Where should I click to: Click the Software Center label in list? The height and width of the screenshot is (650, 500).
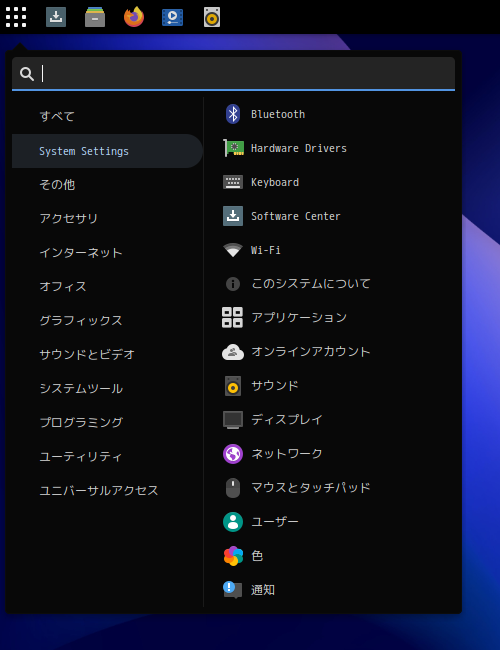pos(296,216)
